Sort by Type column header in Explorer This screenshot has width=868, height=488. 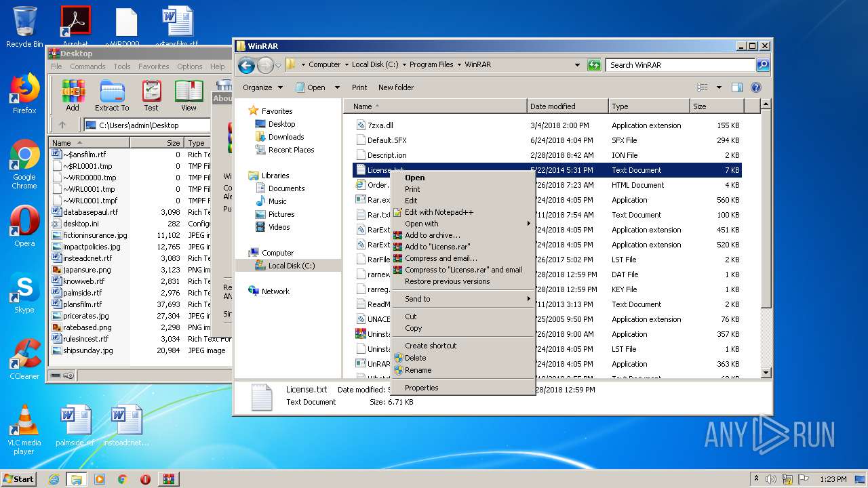click(649, 106)
